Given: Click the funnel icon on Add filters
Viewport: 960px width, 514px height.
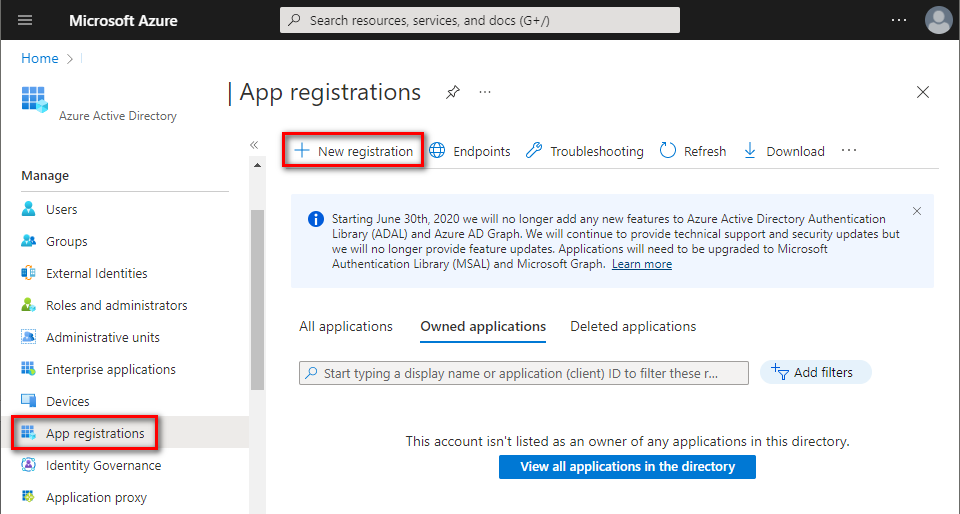Looking at the screenshot, I should (x=779, y=371).
